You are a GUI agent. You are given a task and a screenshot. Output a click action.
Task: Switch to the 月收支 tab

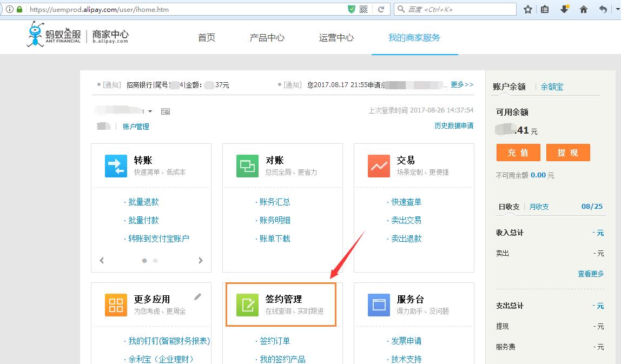pyautogui.click(x=539, y=207)
